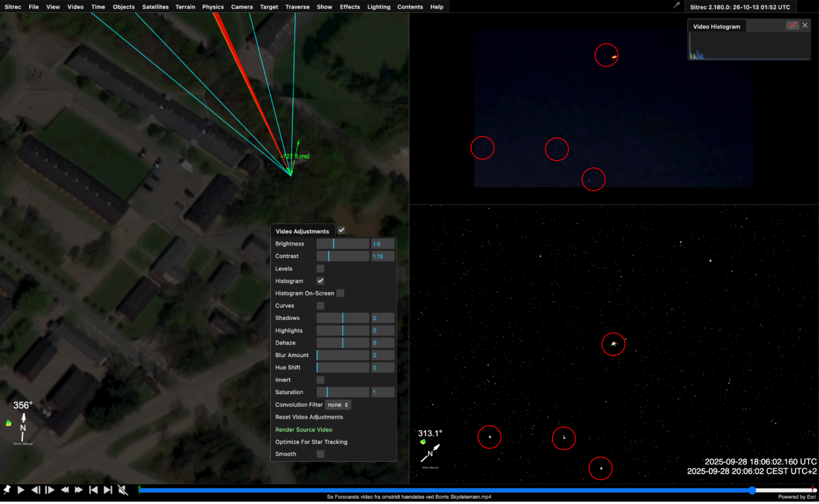This screenshot has width=819, height=504.
Task: Adjust the Saturation slider
Action: [343, 392]
